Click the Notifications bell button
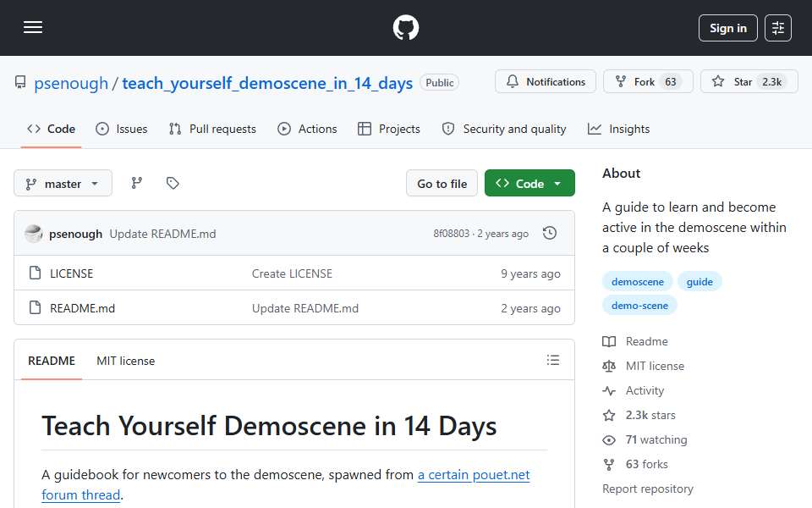Viewport: 812px width, 508px height. (546, 82)
